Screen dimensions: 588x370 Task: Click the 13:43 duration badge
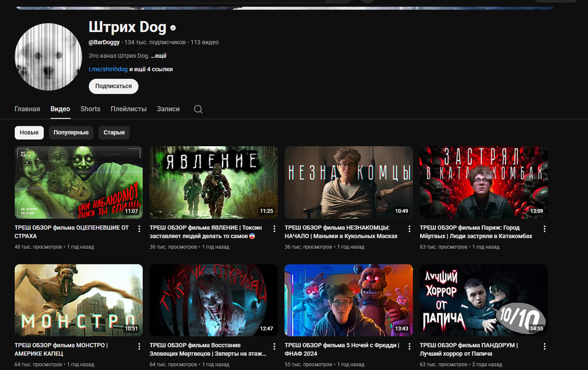click(x=402, y=329)
